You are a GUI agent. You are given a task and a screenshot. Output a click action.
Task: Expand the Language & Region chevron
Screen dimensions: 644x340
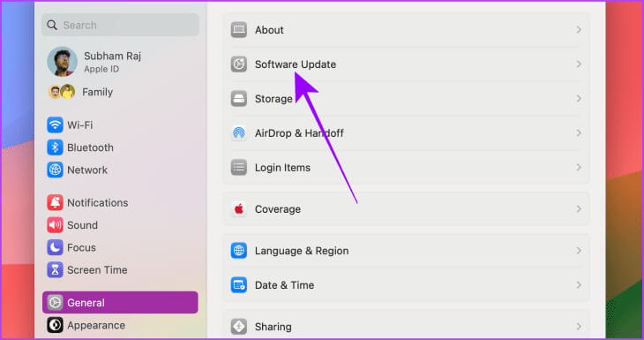579,251
